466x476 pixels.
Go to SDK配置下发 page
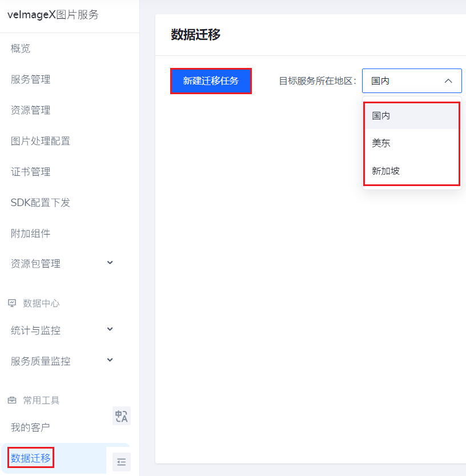tap(41, 203)
